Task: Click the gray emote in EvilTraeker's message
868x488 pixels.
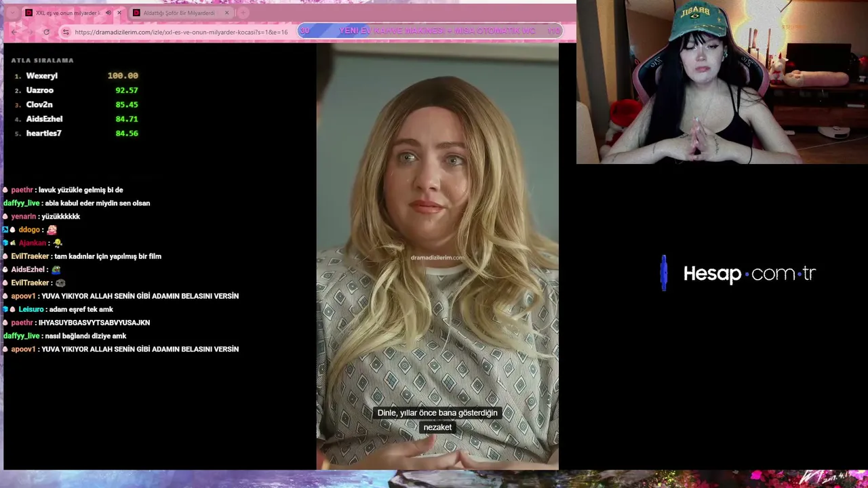Action: pyautogui.click(x=60, y=283)
